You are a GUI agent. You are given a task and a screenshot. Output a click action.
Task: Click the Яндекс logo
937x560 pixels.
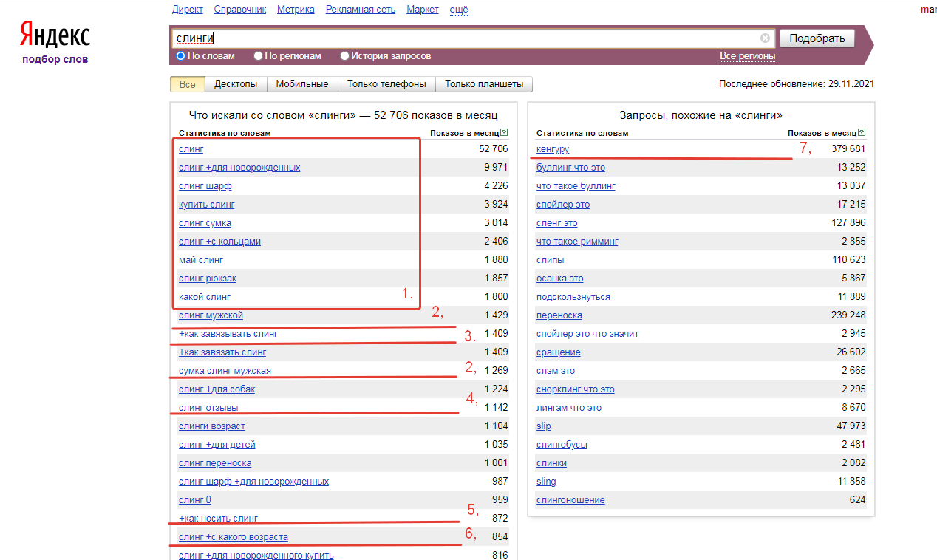[x=55, y=34]
